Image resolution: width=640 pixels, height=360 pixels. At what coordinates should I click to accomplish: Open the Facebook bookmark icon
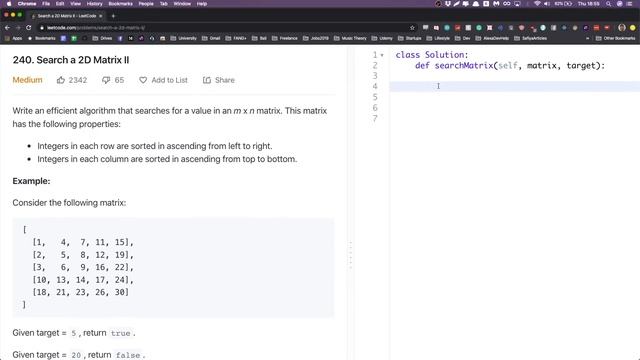120,38
